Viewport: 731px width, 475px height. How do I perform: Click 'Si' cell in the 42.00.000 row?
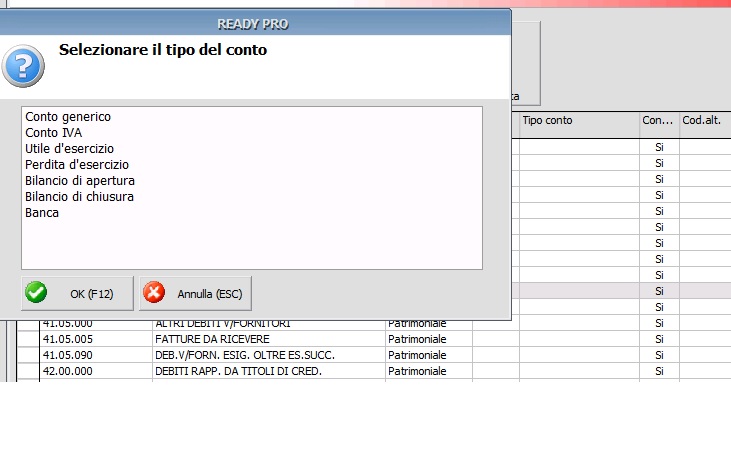point(659,371)
